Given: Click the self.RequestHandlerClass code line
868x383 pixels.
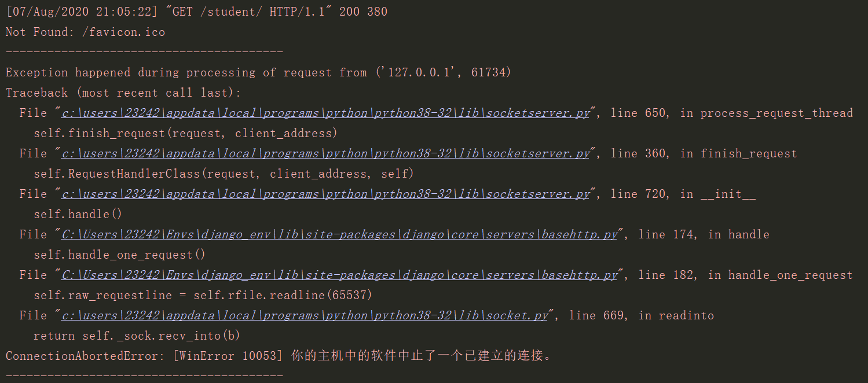Looking at the screenshot, I should pyautogui.click(x=224, y=174).
